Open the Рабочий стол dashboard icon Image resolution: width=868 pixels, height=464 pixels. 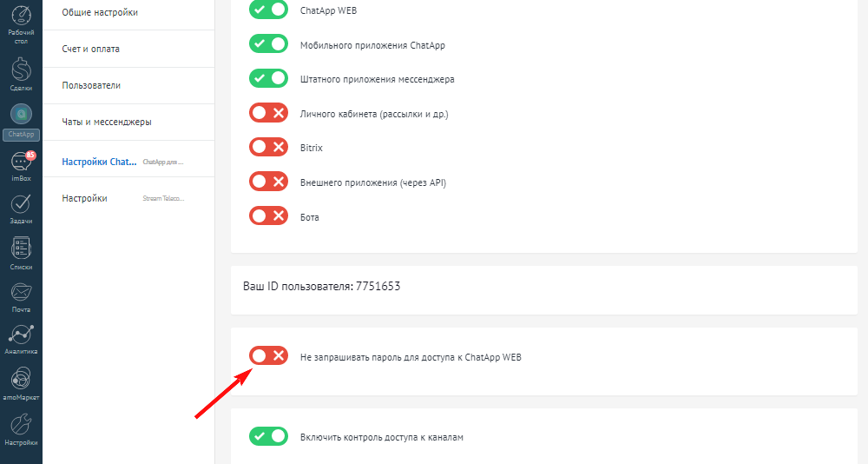[x=21, y=21]
